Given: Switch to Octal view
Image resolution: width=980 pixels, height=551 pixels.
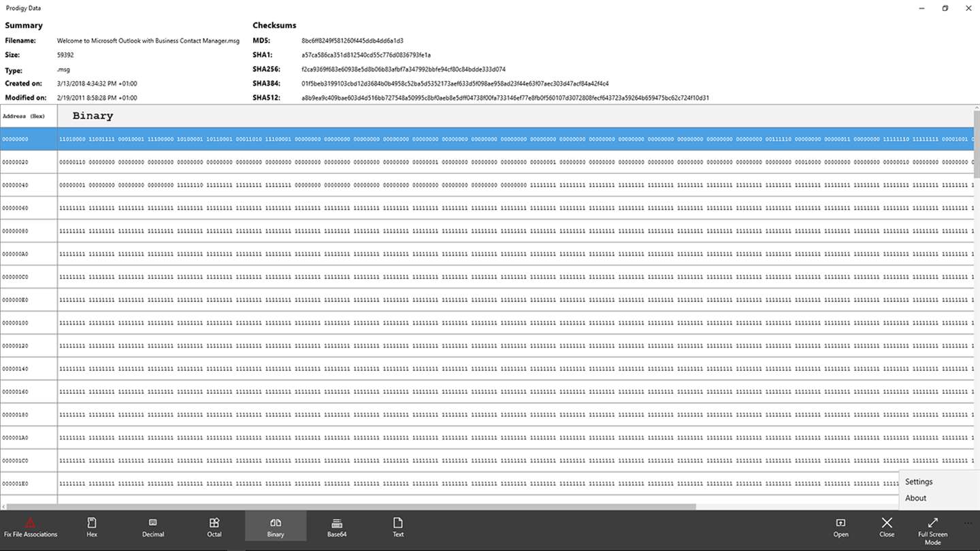Looking at the screenshot, I should [x=214, y=527].
